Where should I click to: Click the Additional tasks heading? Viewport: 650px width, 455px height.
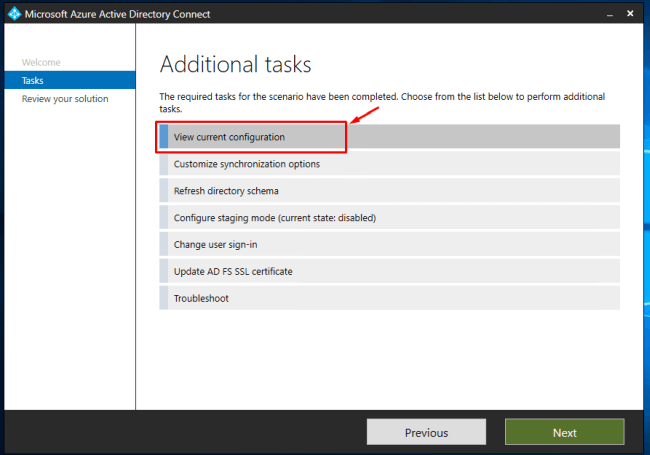click(235, 65)
